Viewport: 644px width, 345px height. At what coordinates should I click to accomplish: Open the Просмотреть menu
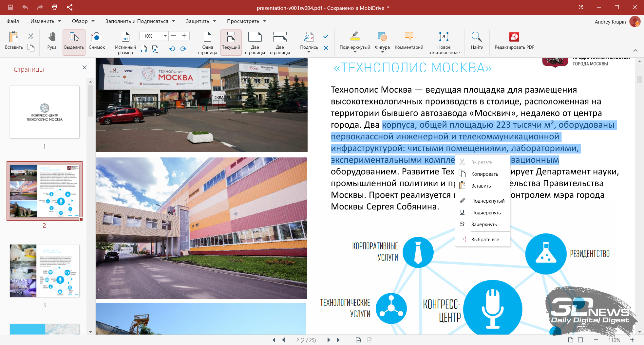coord(247,21)
